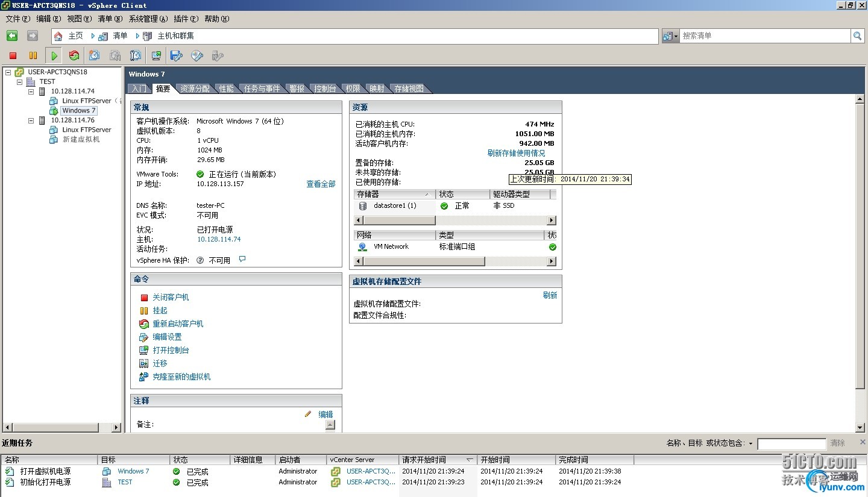Click the datastore list horizontal scrollbar
The image size is (868, 497).
click(x=455, y=220)
